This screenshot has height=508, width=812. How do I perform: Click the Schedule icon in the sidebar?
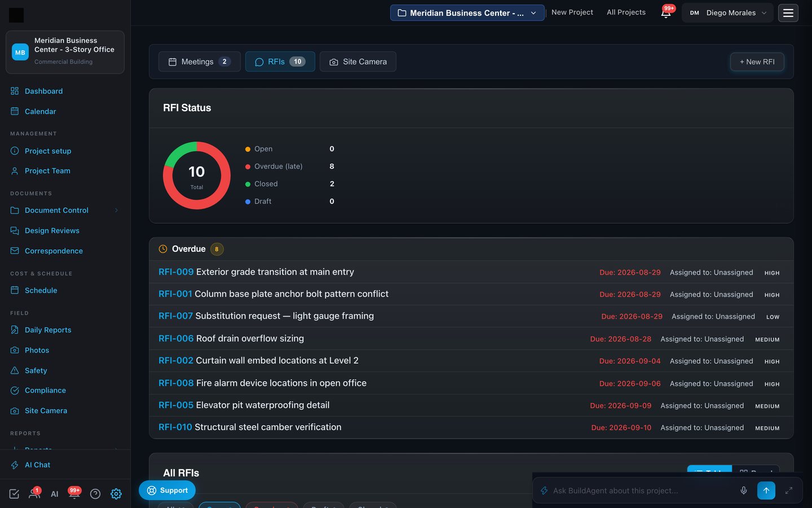coord(15,290)
